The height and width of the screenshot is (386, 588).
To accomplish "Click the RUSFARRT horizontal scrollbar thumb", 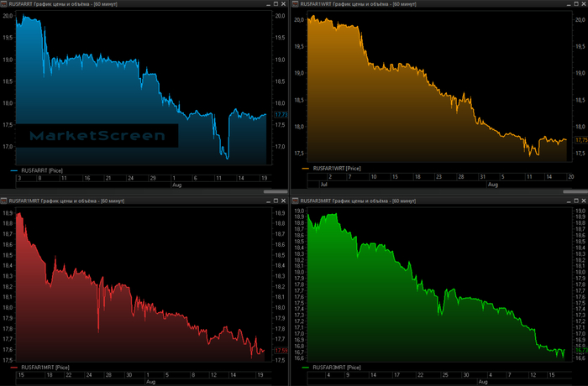I will (276, 191).
